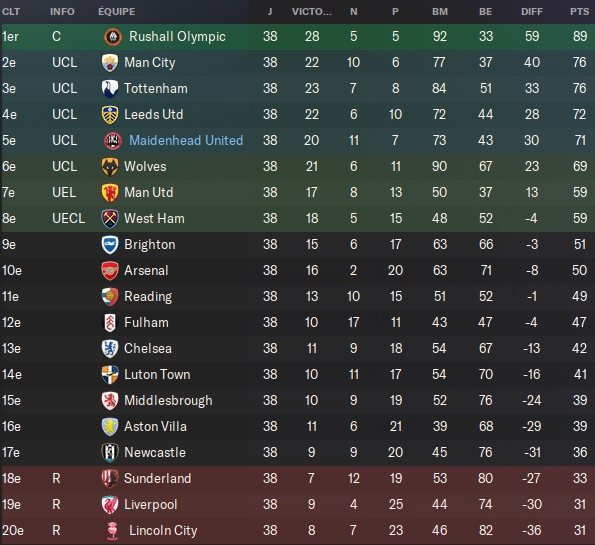This screenshot has height=545, width=595.
Task: Sort by the ÉQUIPE column header
Action: 116,12
